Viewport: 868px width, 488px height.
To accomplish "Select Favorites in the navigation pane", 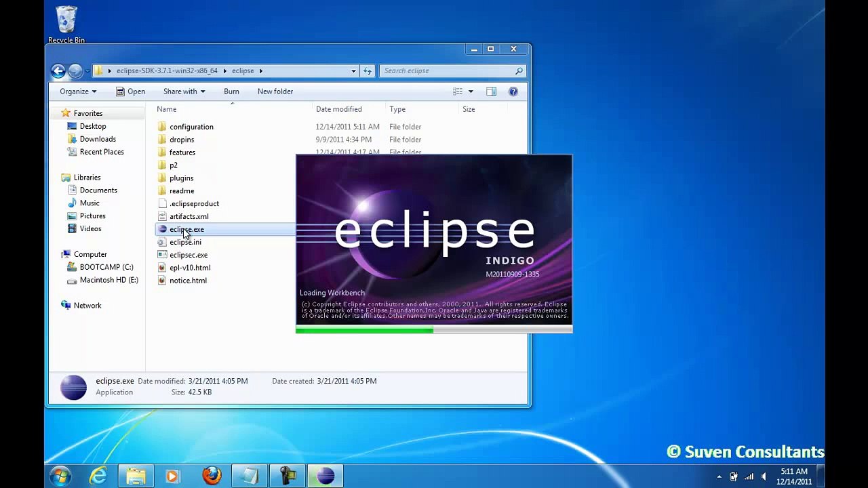I will click(88, 113).
